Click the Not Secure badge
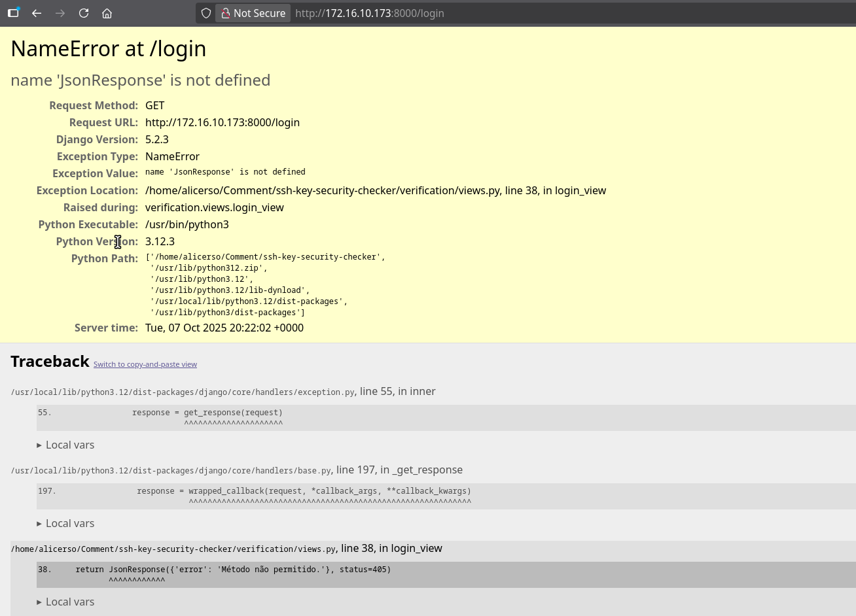 pyautogui.click(x=259, y=13)
